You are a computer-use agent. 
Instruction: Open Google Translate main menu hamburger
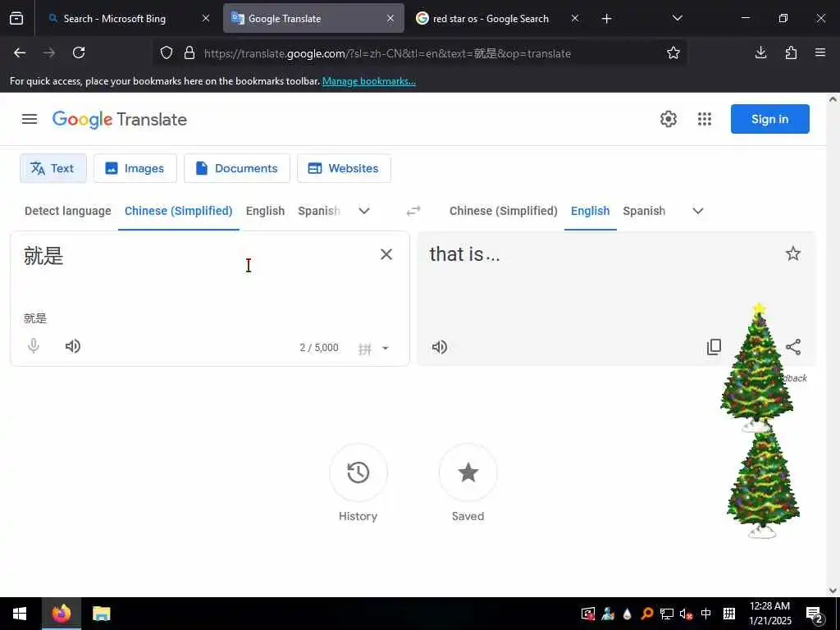[x=30, y=119]
